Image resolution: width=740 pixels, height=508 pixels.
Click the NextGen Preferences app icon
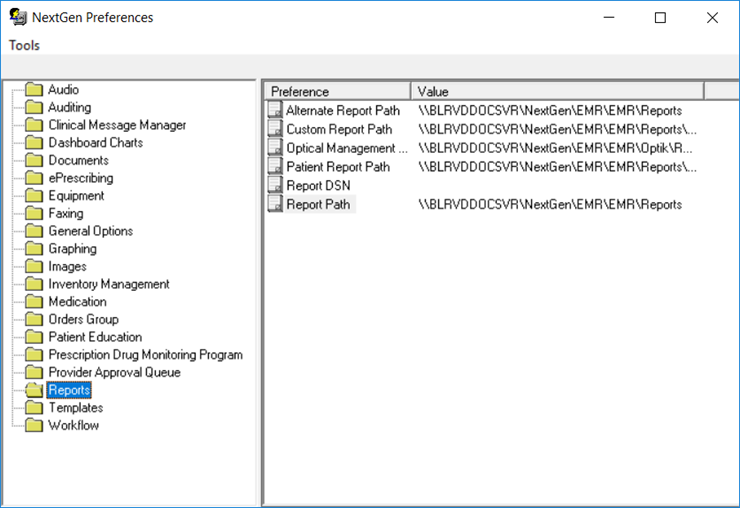tap(18, 17)
